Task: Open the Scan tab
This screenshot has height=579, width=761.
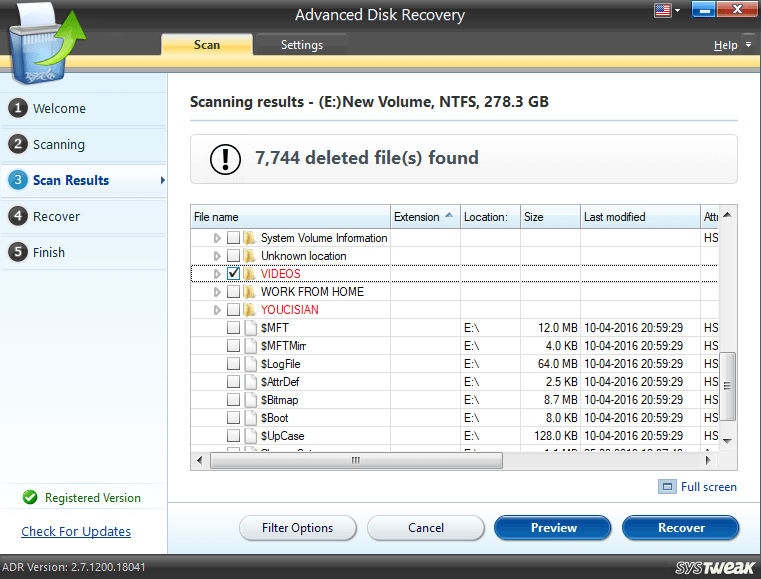Action: pos(207,45)
